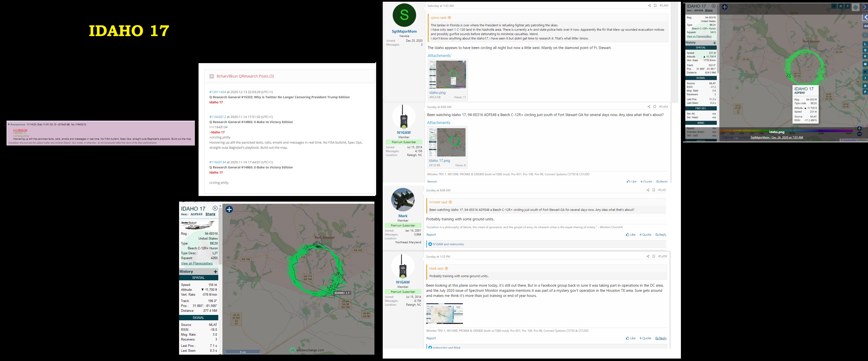Image resolution: width=868 pixels, height=361 pixels.
Task: Close the IDAHO 17 panel in right map
Action: pyautogui.click(x=713, y=6)
